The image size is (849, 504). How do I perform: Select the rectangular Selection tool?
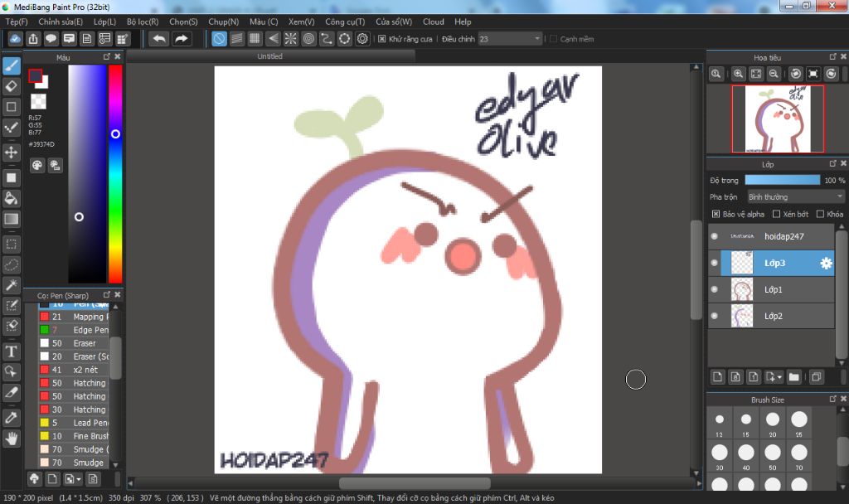12,245
